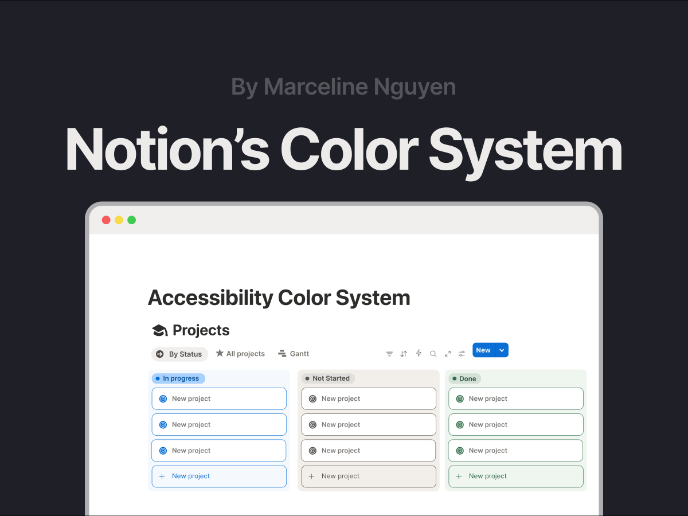The width and height of the screenshot is (688, 516).
Task: Open view settings sliders icon
Action: (x=462, y=354)
